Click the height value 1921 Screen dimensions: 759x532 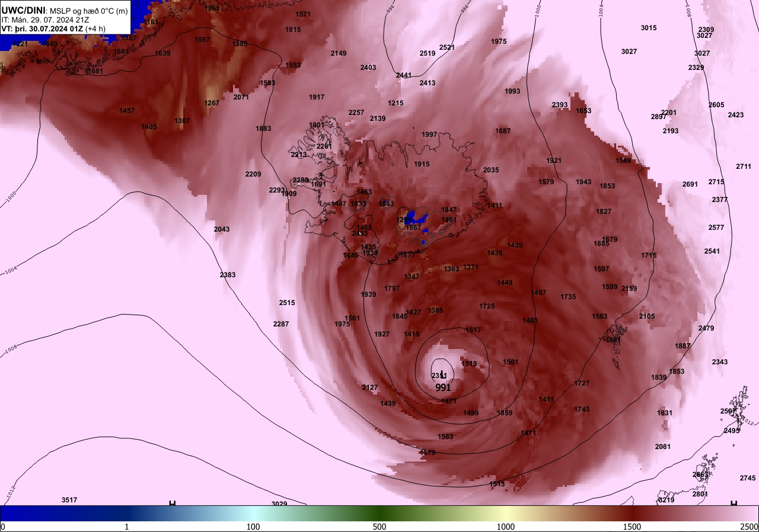[554, 161]
